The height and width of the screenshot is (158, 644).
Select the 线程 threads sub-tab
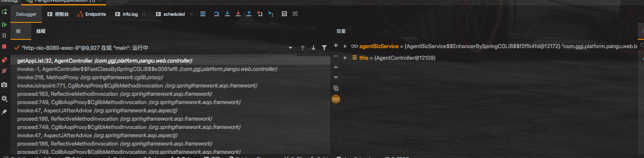pyautogui.click(x=41, y=31)
